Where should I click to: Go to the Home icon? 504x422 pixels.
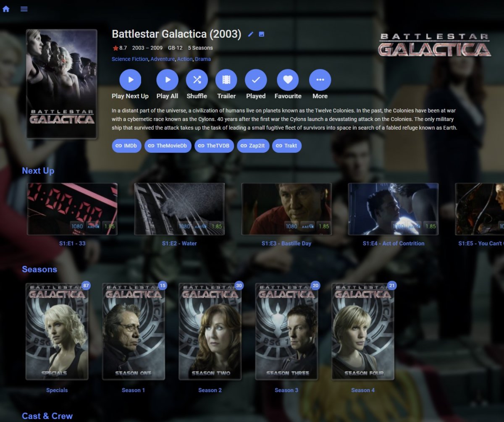click(x=6, y=9)
